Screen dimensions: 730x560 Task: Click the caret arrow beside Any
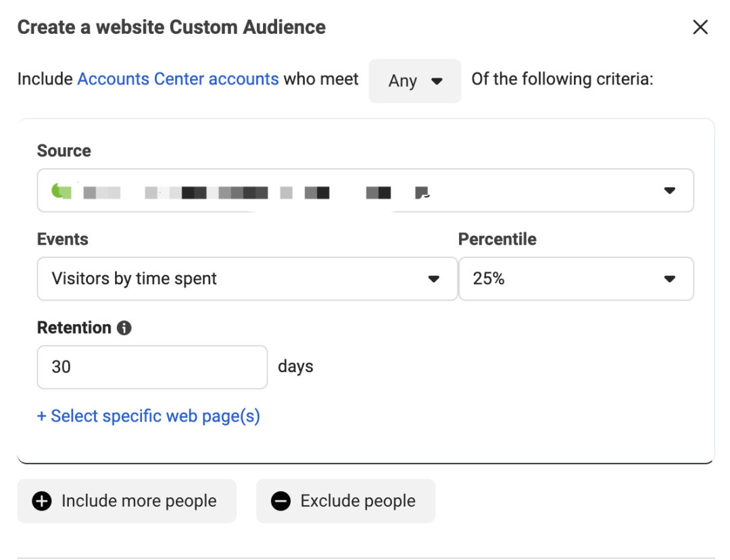tap(437, 81)
